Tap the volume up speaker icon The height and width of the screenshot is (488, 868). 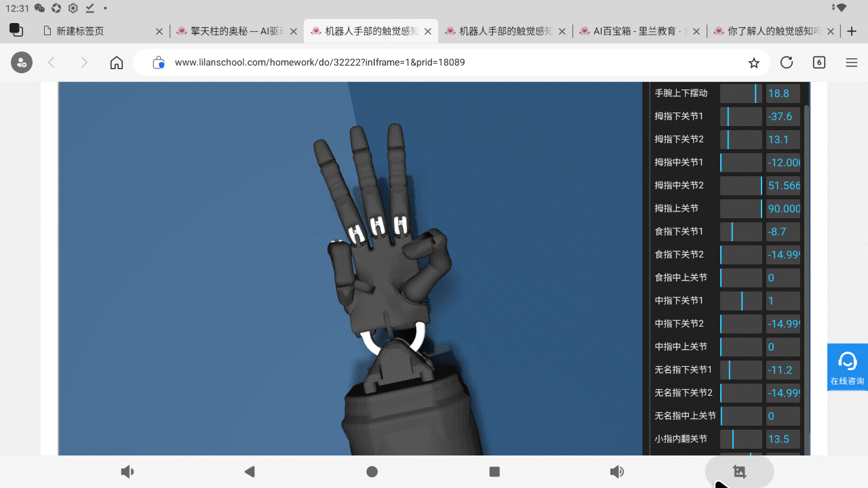point(616,472)
